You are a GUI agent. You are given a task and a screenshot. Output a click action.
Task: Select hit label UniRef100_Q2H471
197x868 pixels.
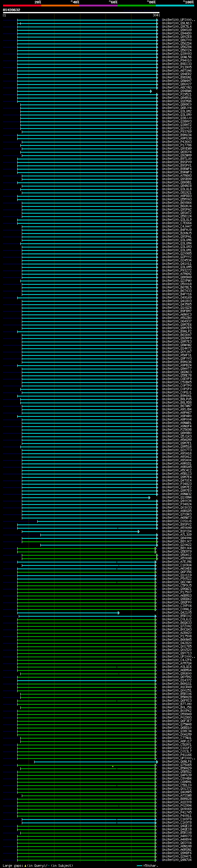(177, 856)
